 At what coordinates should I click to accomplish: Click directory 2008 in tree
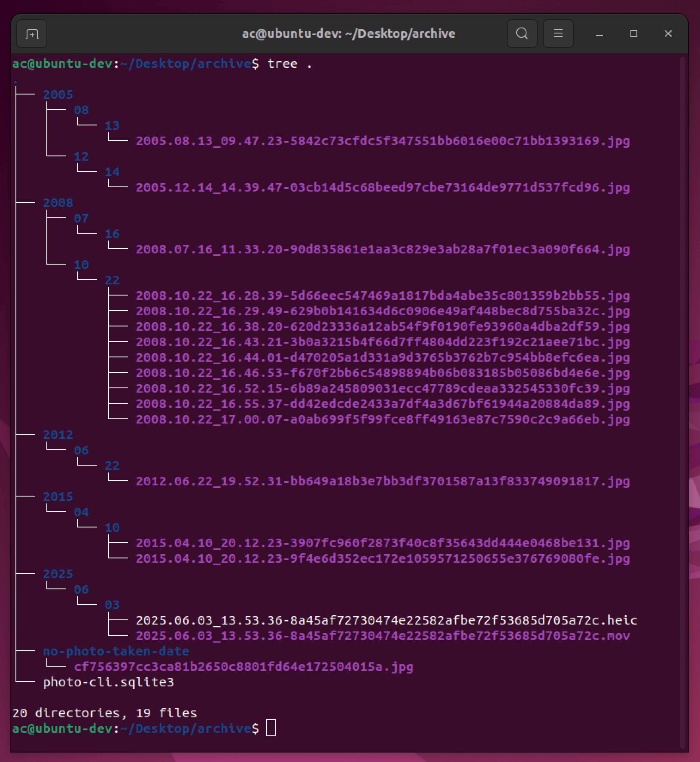click(58, 203)
